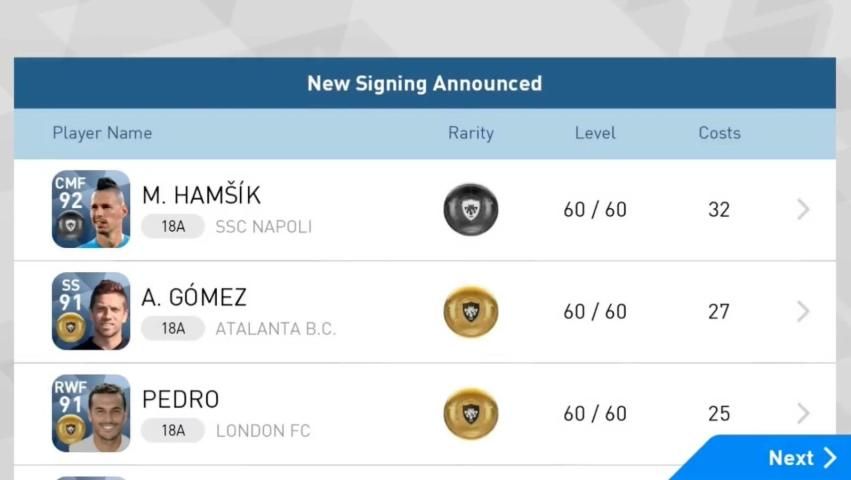Click the Player Name column header
Screen dimensions: 851x480
point(102,133)
